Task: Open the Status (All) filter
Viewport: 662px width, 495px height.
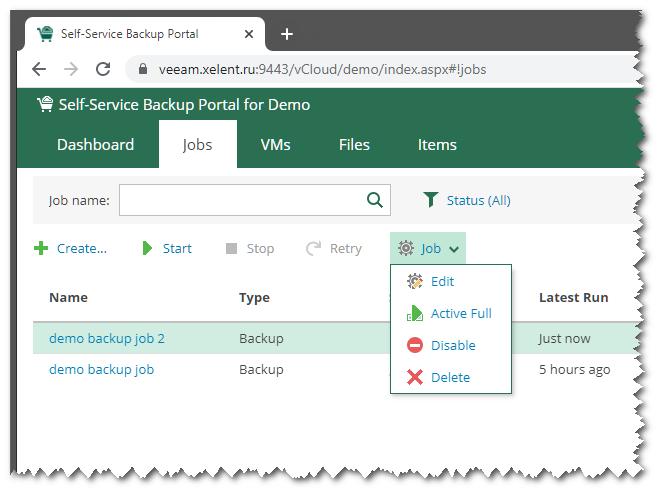Action: pyautogui.click(x=478, y=200)
